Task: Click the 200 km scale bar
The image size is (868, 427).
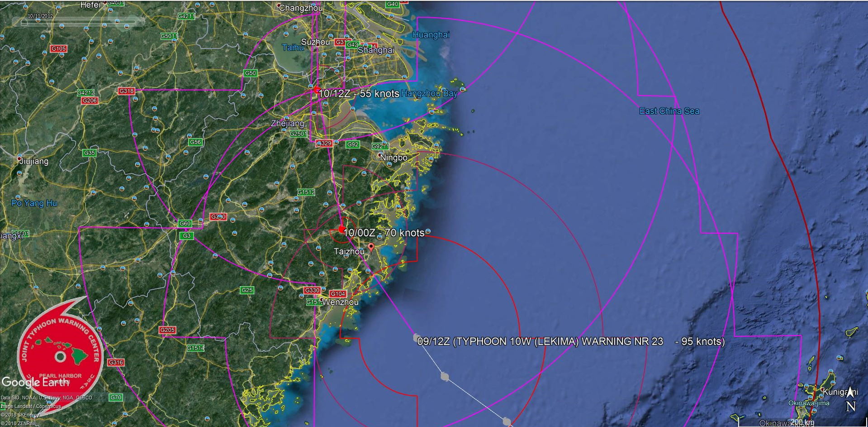Action: click(x=803, y=421)
